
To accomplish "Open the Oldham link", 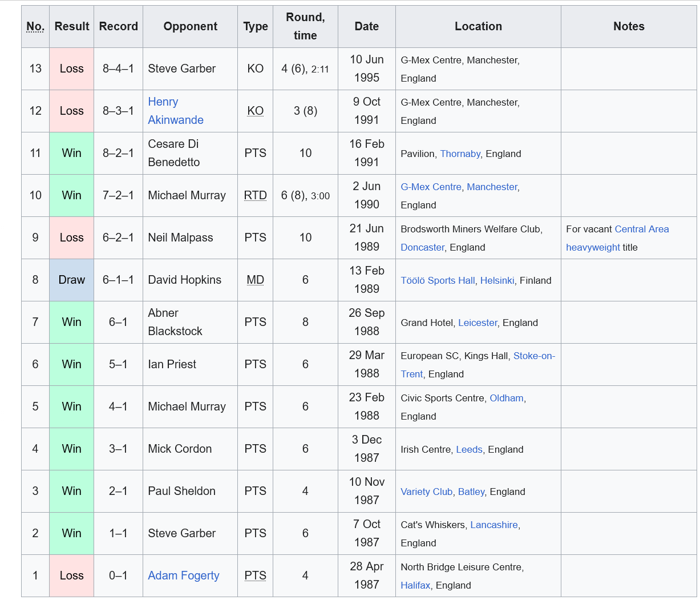I will pyautogui.click(x=506, y=398).
